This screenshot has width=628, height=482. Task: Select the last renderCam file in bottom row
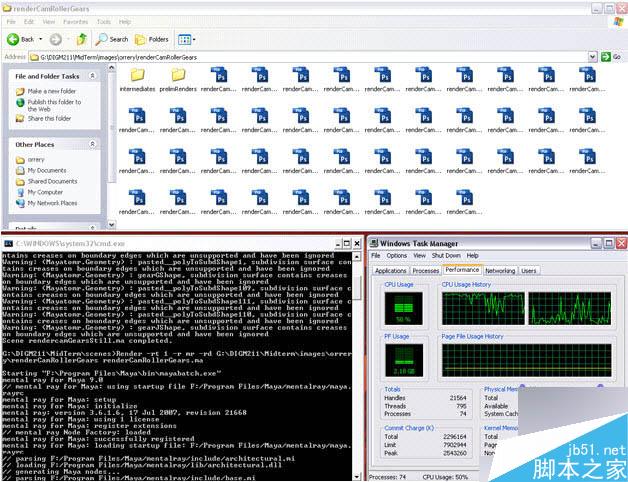465,197
